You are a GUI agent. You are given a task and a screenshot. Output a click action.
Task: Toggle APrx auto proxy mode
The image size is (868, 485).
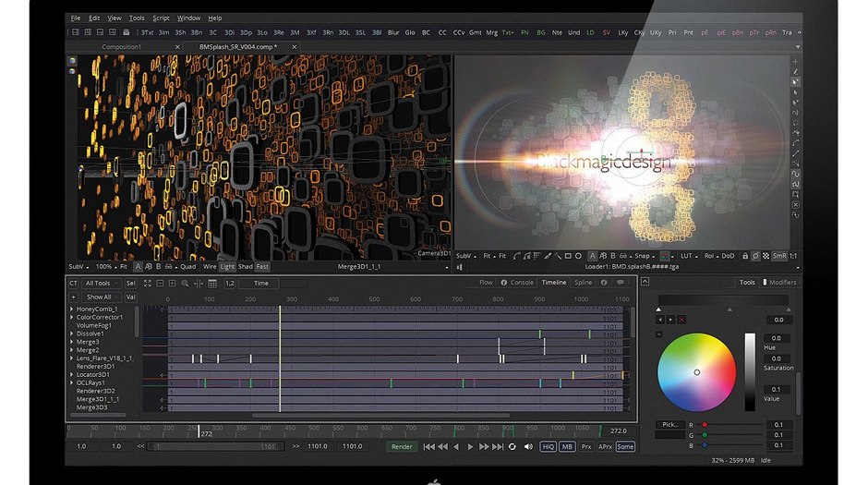pyautogui.click(x=605, y=447)
